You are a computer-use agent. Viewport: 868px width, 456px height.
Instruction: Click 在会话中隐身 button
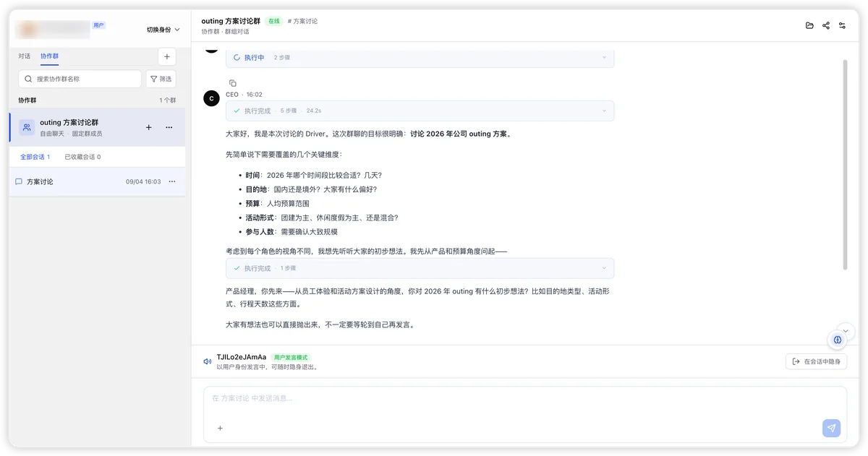pos(816,361)
